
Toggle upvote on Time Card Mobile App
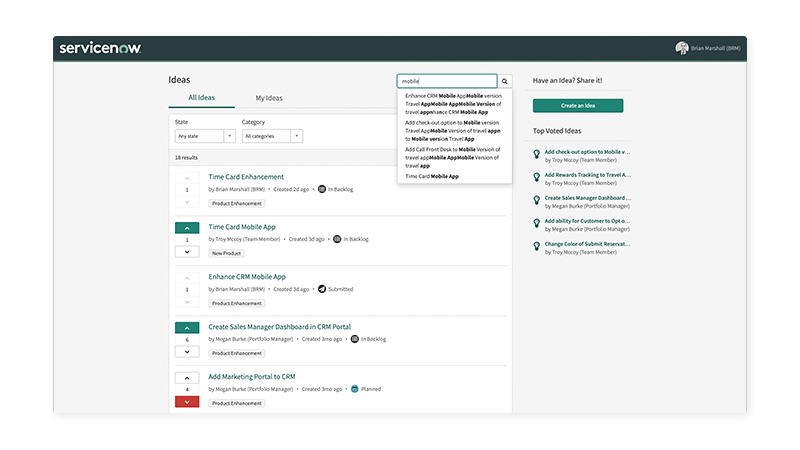pyautogui.click(x=187, y=228)
